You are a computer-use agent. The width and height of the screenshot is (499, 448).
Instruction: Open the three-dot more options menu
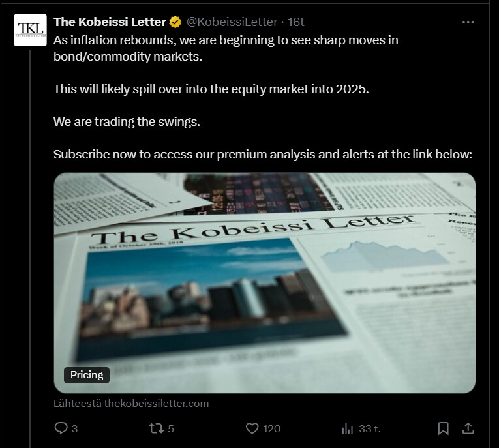468,22
